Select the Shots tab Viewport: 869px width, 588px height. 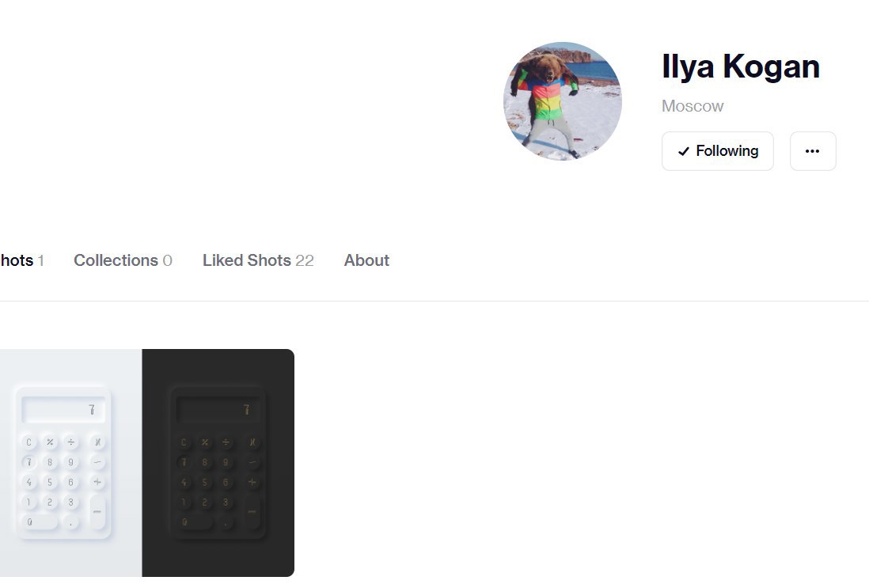point(21,260)
